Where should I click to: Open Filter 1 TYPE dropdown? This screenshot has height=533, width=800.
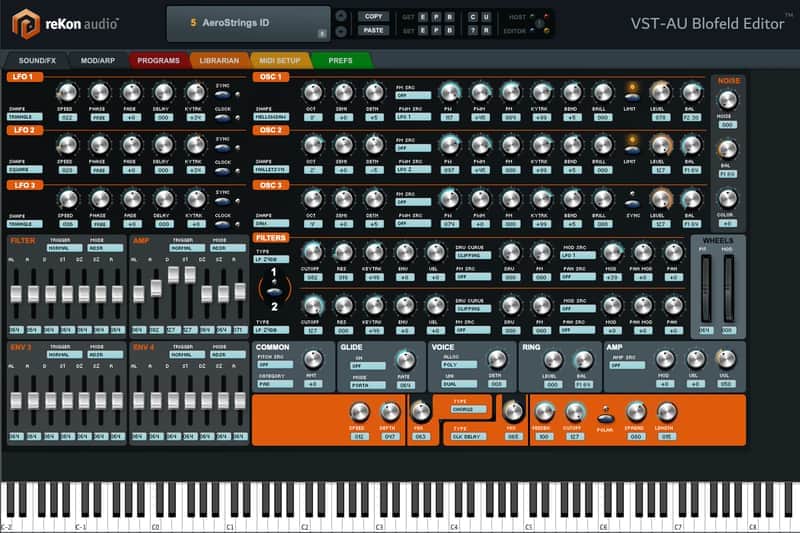(271, 260)
